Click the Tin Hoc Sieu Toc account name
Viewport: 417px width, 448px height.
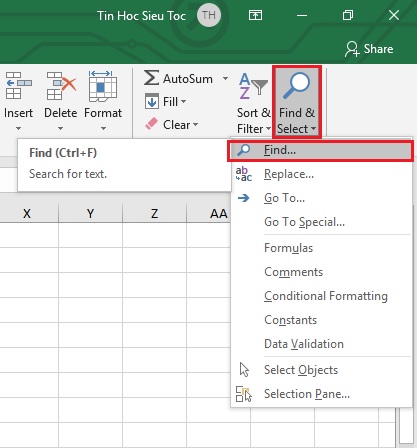[141, 16]
